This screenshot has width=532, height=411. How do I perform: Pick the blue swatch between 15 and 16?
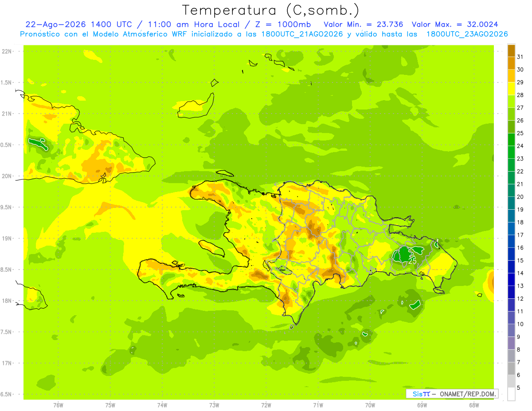click(511, 254)
